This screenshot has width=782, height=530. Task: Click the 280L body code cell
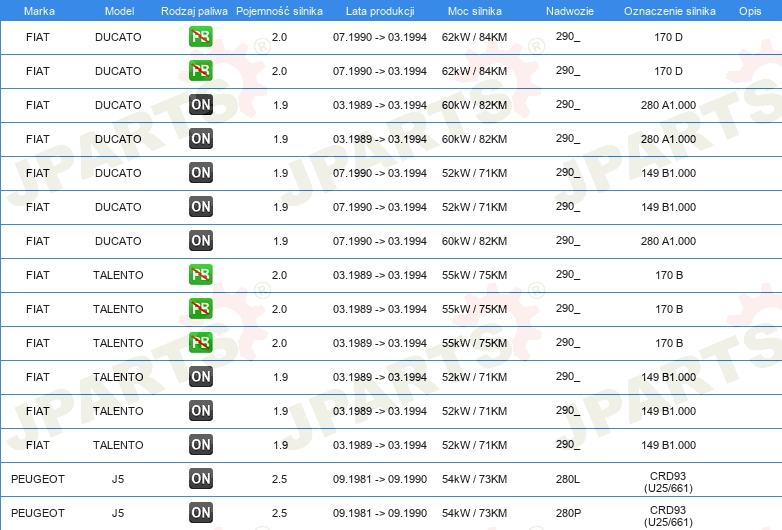click(568, 479)
